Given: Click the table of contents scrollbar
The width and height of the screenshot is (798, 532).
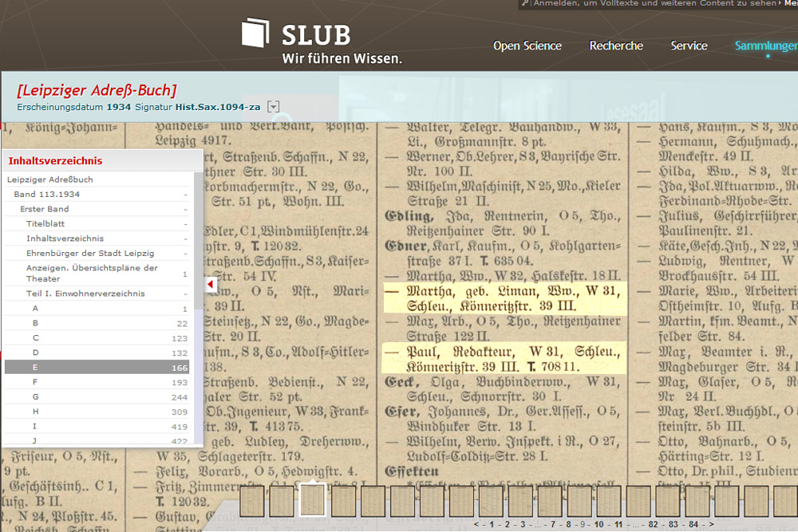Looking at the screenshot, I should pyautogui.click(x=198, y=319).
